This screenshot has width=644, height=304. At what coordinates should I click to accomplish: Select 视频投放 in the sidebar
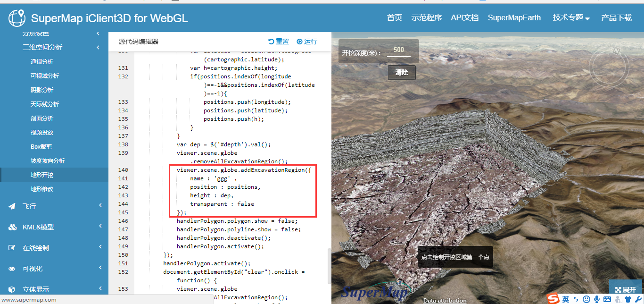(x=42, y=132)
